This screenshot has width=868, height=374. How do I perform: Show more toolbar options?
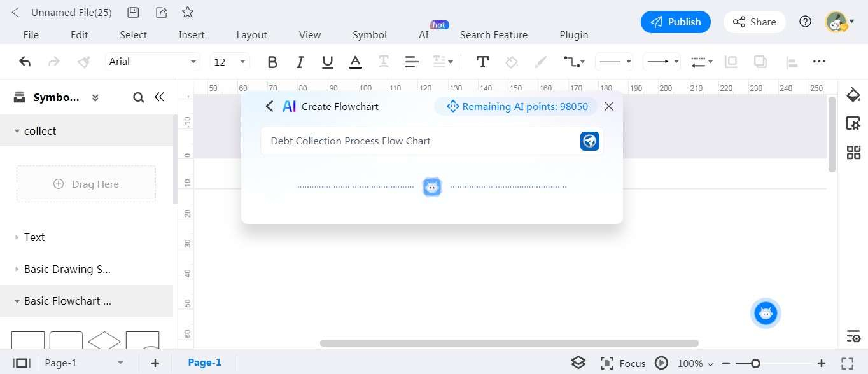tap(819, 62)
